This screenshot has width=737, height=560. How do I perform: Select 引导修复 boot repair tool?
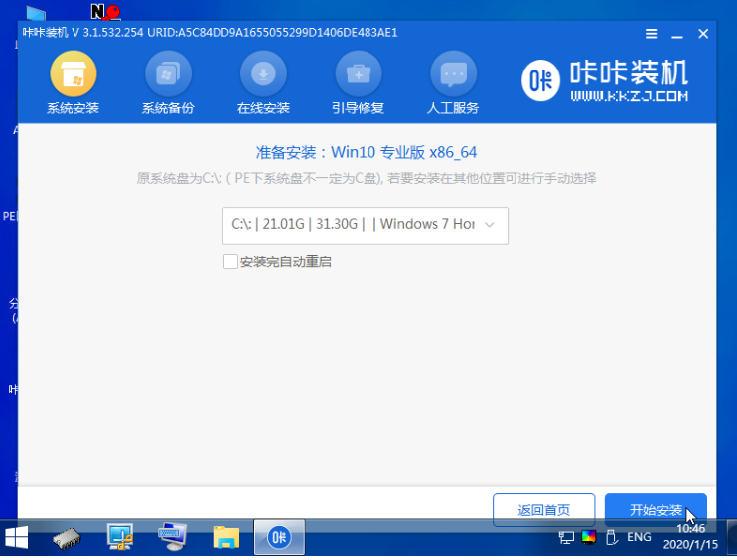[x=358, y=83]
